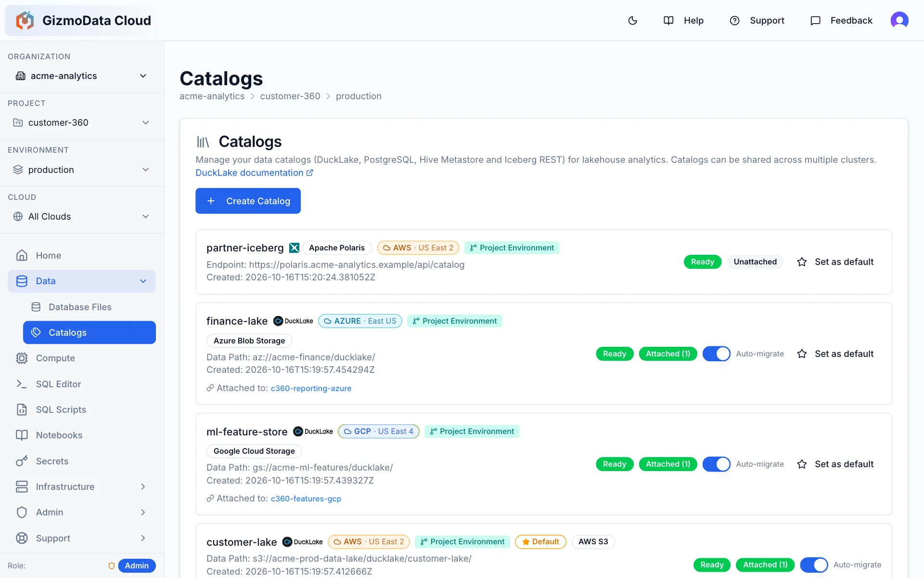Select the Catalogs sidebar item
Image resolution: width=924 pixels, height=578 pixels.
[90, 332]
